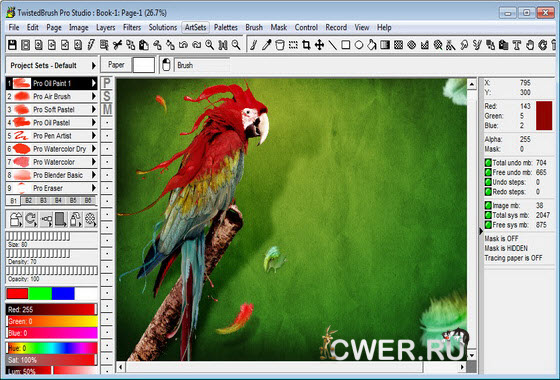Open the File menu
560x380 pixels.
14,28
